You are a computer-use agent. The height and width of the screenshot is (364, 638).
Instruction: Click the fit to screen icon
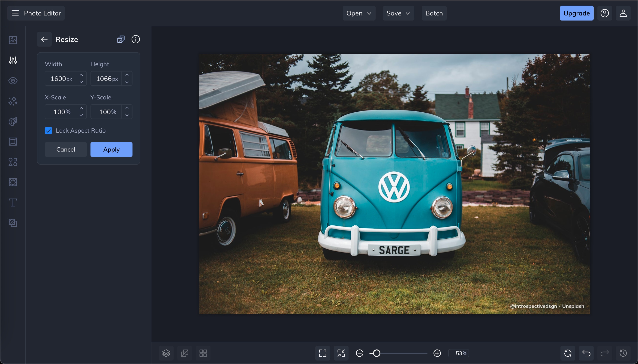[x=323, y=353]
